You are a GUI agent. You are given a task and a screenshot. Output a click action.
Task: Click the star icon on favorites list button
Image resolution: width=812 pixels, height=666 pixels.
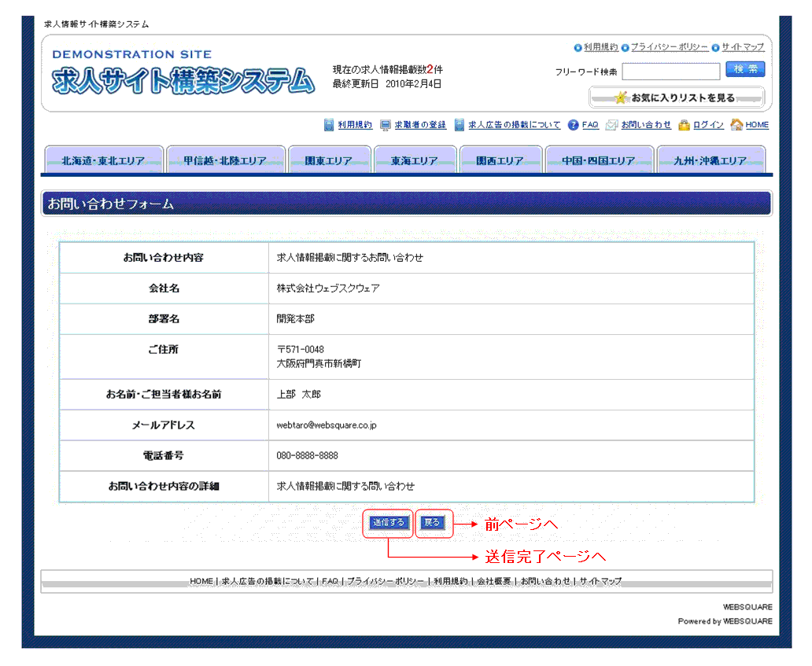pos(622,98)
